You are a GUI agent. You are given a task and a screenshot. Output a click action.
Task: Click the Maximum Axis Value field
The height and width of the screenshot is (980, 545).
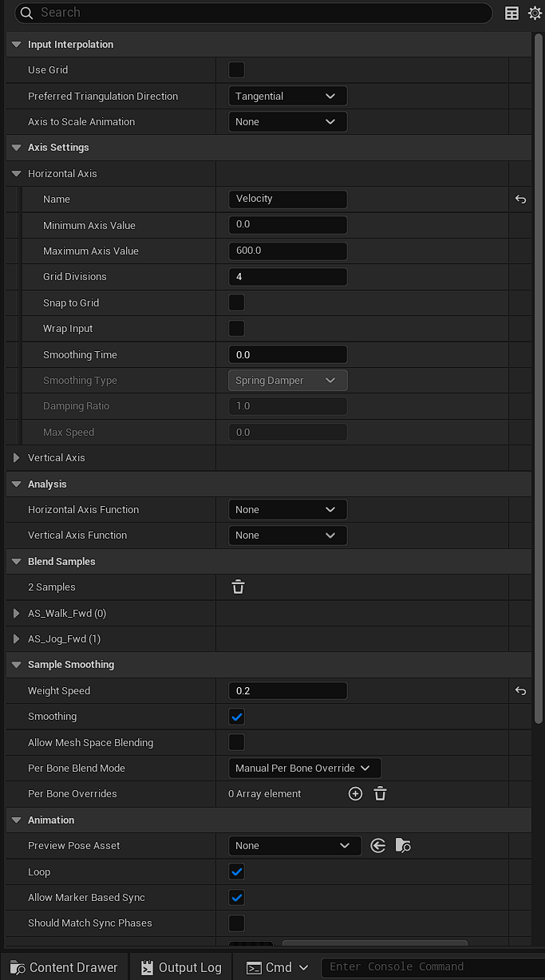[287, 251]
